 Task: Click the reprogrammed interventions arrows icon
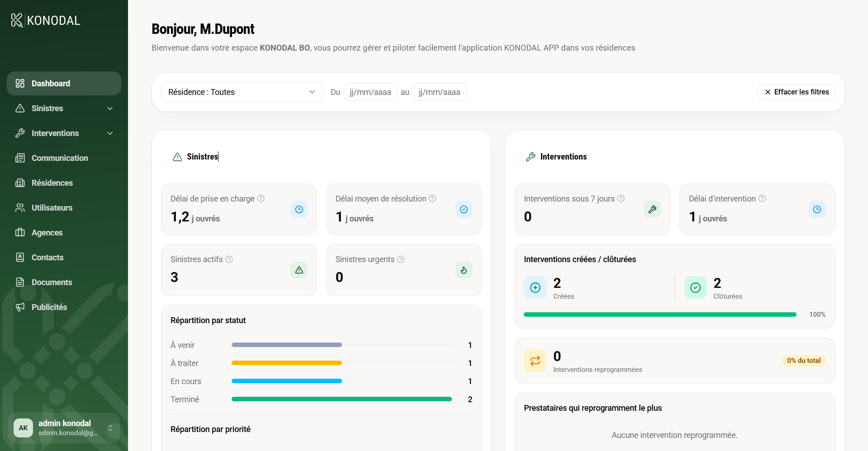(535, 361)
